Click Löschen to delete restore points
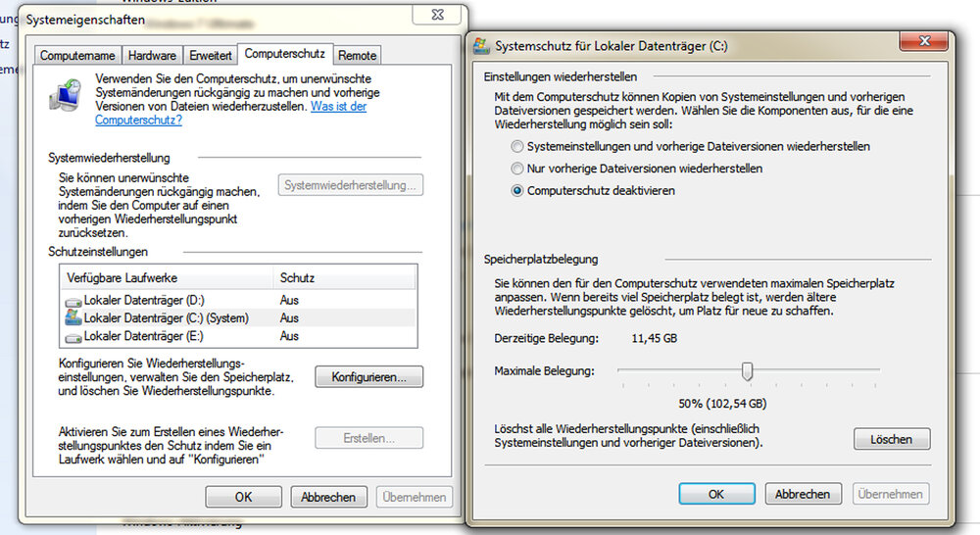 [892, 439]
